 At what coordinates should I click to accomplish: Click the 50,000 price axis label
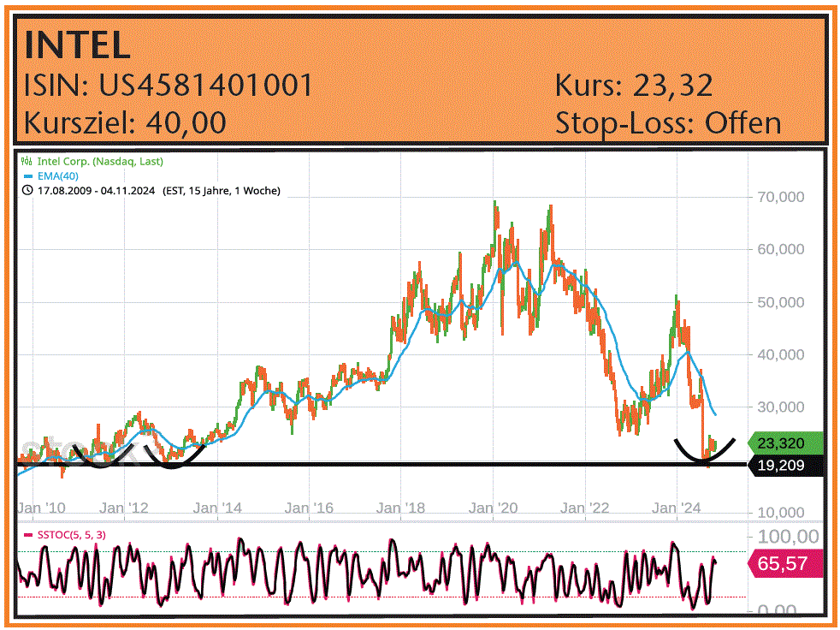point(780,302)
